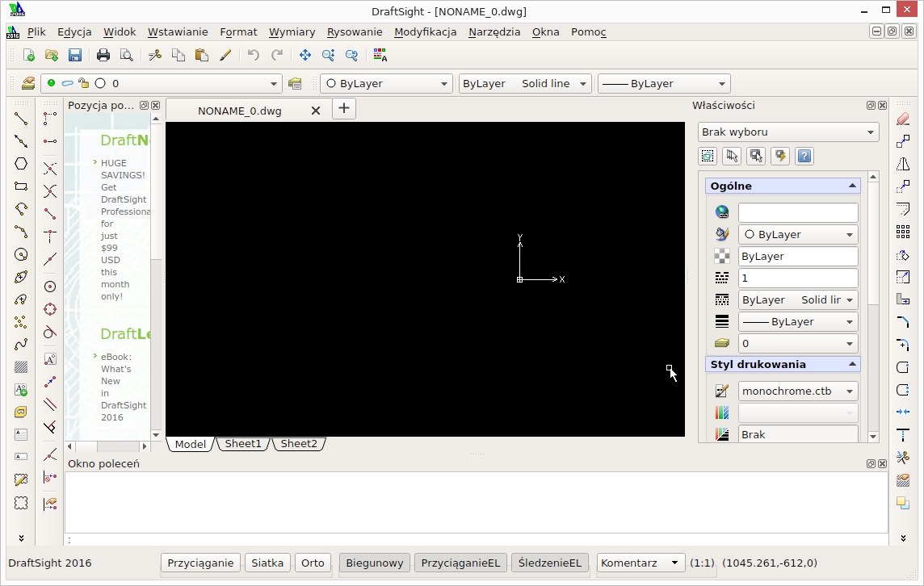The image size is (924, 586).
Task: Click the Pan (four-arrow) icon
Action: point(305,55)
